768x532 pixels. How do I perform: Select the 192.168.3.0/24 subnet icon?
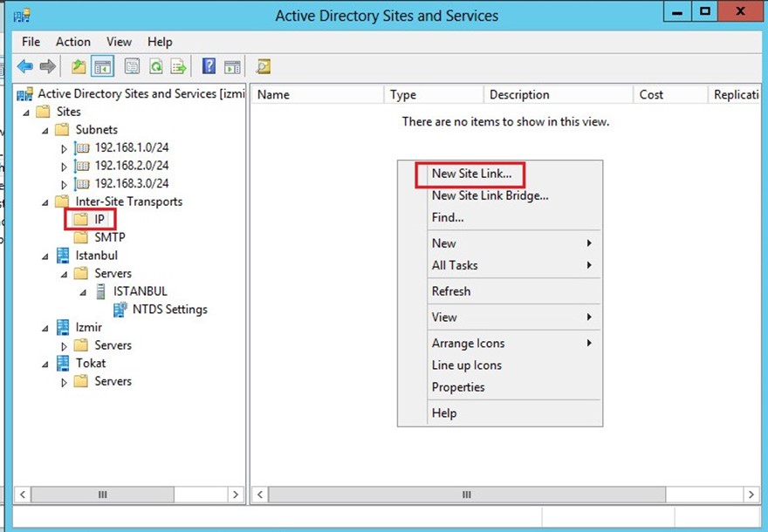coord(82,183)
